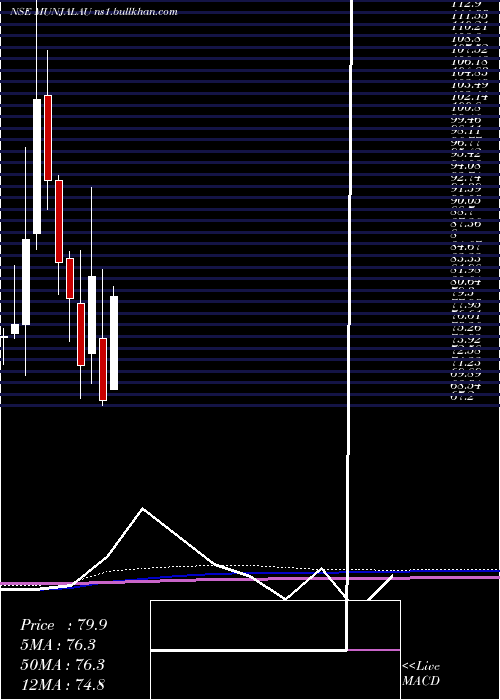Click the 73.92 price axis label
This screenshot has height=700, width=500.
click(466, 340)
